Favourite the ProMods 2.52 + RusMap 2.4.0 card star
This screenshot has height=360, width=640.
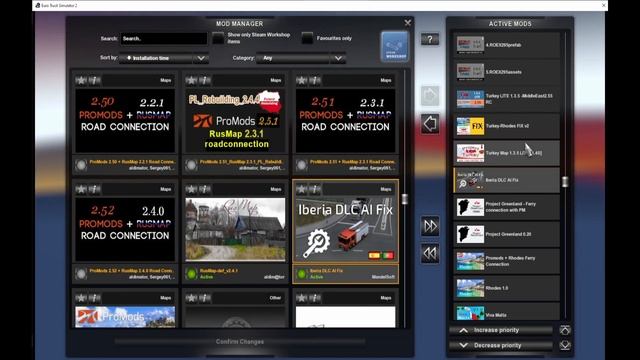(x=81, y=189)
